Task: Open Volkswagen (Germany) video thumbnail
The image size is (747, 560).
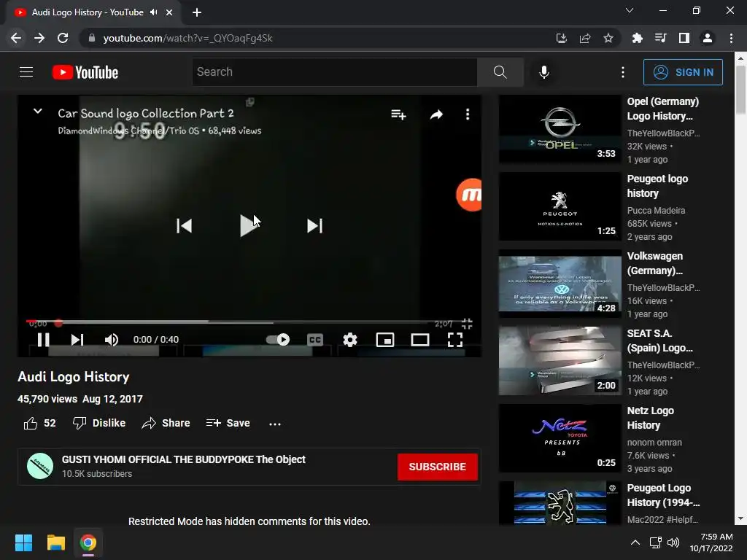Action: (x=560, y=284)
